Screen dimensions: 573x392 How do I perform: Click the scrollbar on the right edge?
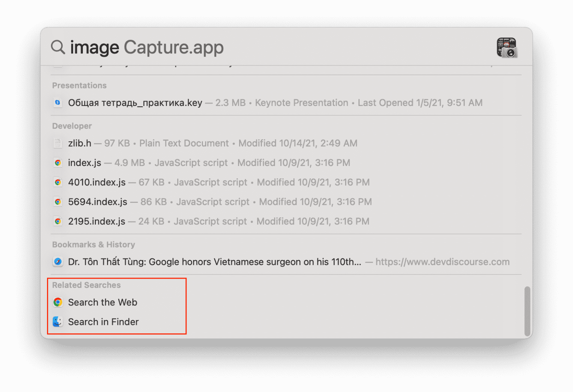[x=527, y=310]
